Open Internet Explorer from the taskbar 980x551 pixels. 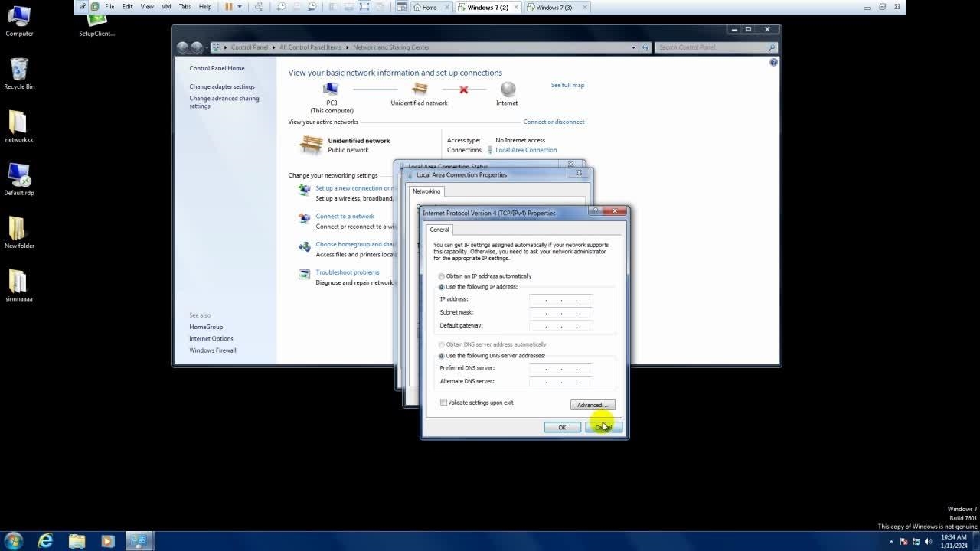(x=45, y=541)
